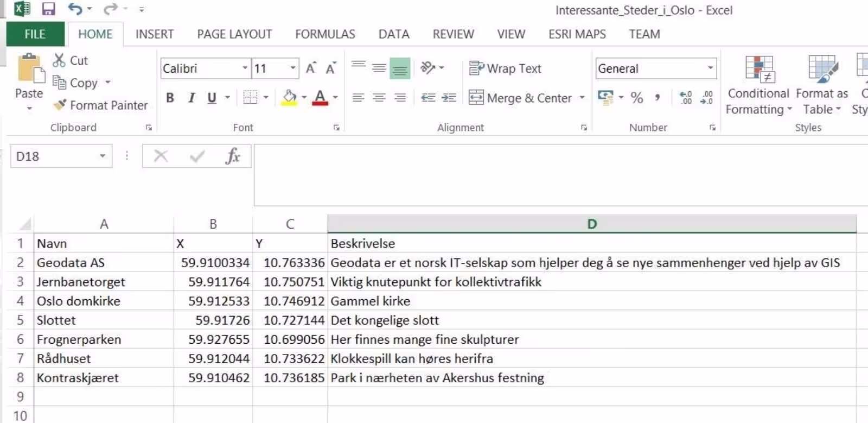The image size is (868, 423).
Task: Toggle align text right
Action: (x=400, y=98)
